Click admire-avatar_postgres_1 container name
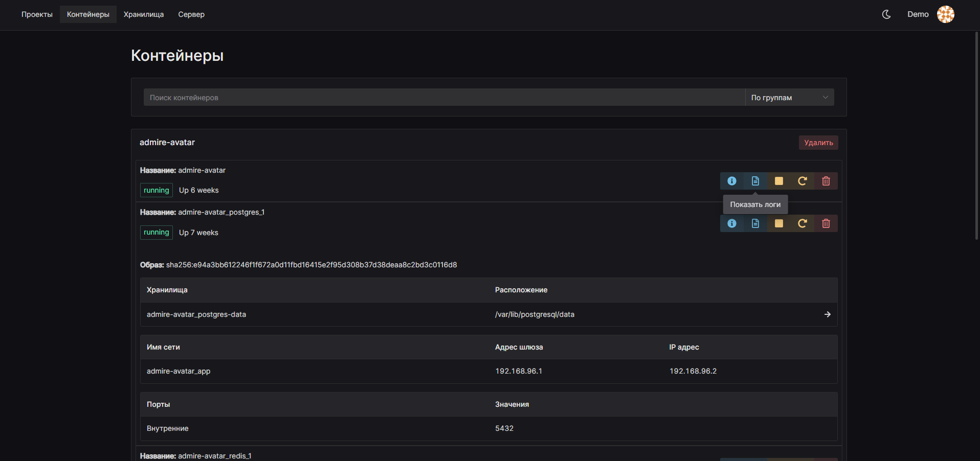Screen dimensions: 980x461 coord(221,212)
